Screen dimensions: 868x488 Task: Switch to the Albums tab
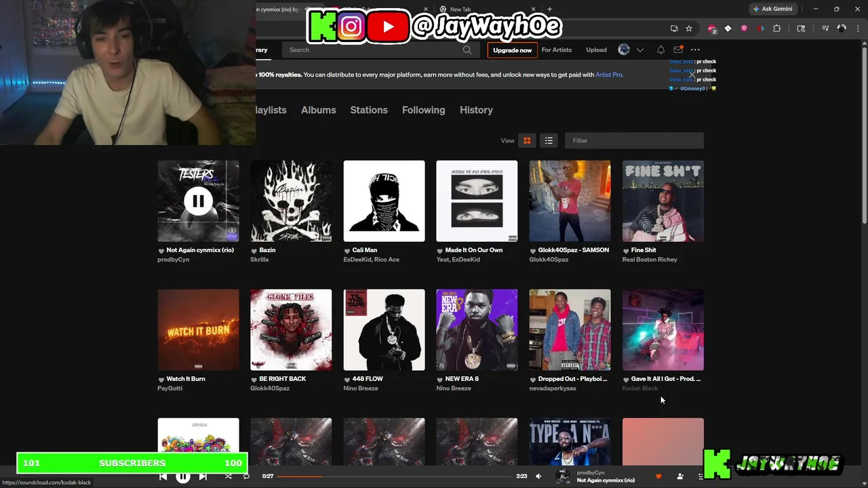[318, 110]
